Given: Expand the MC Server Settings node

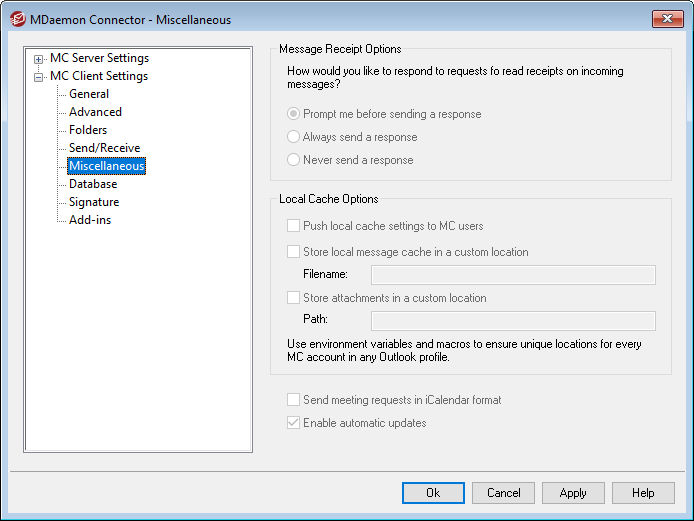Looking at the screenshot, I should 39,59.
